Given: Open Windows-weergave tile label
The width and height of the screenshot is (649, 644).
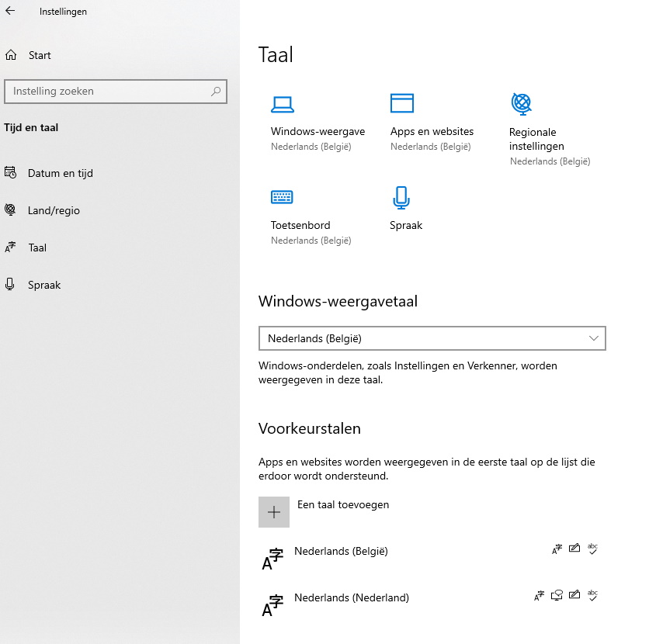Looking at the screenshot, I should (x=318, y=131).
